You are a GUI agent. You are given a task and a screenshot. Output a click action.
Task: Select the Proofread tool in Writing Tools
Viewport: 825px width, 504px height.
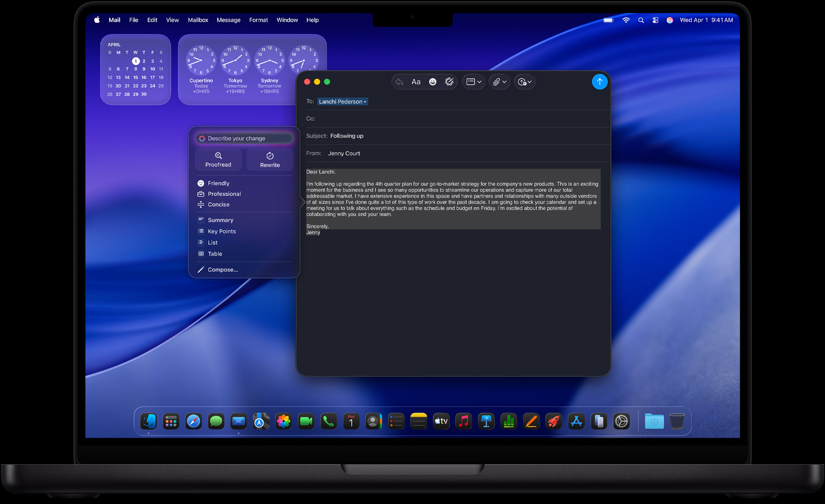pos(218,159)
